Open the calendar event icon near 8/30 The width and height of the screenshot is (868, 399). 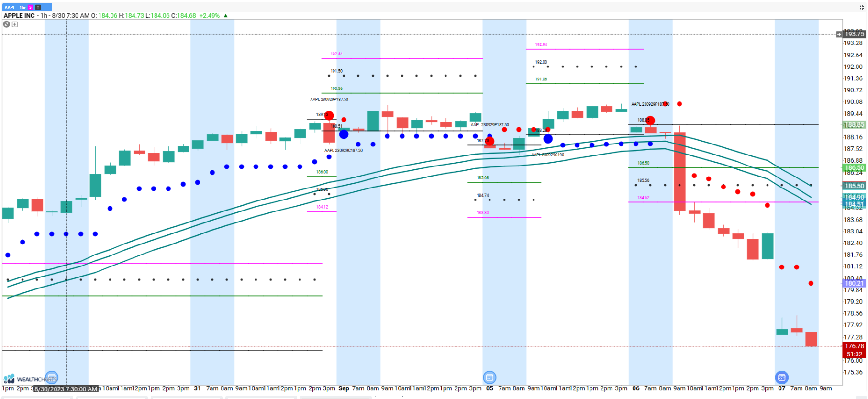click(52, 377)
